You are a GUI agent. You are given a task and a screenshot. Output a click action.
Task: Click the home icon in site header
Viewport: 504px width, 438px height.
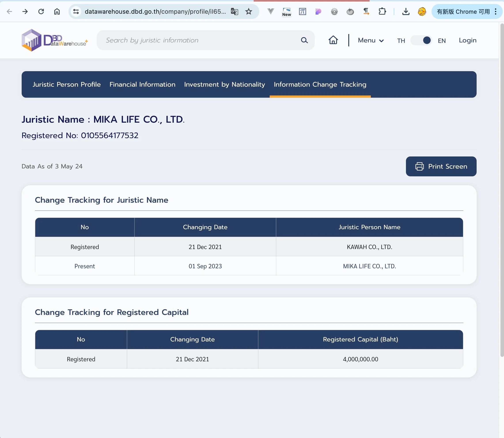coord(333,40)
